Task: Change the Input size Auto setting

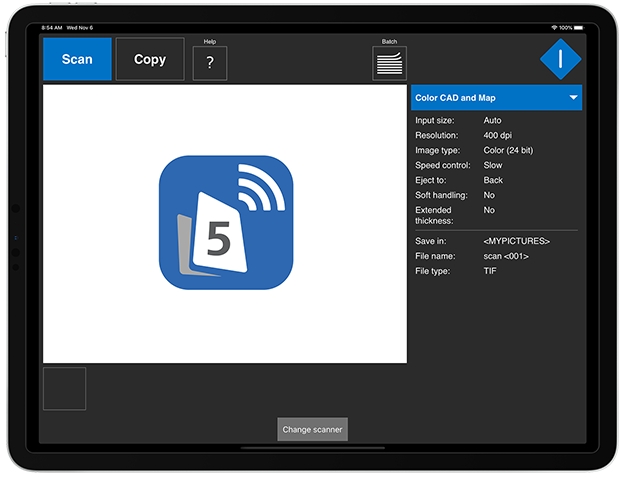Action: pos(492,120)
